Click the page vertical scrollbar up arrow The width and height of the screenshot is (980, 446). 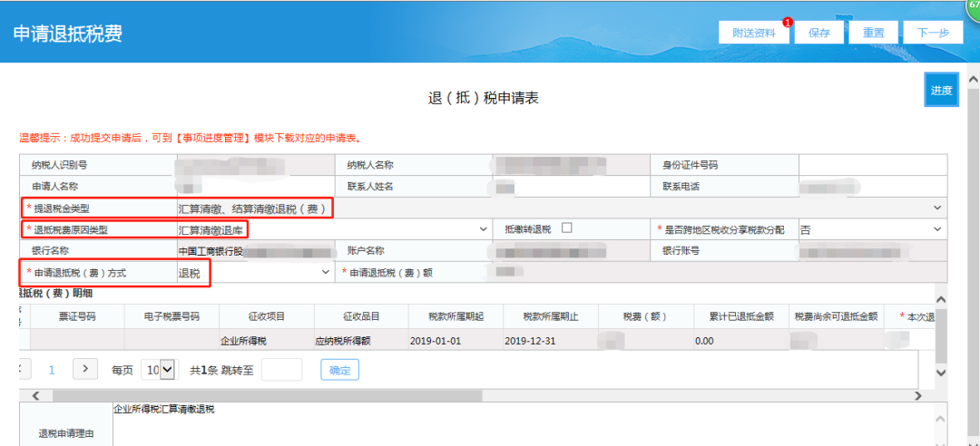click(x=973, y=80)
